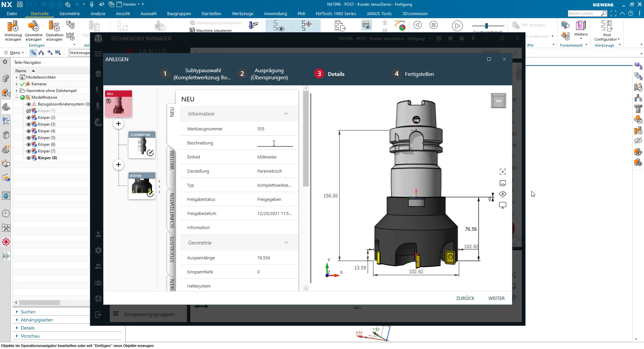Click the Beschreibung input field

click(275, 143)
